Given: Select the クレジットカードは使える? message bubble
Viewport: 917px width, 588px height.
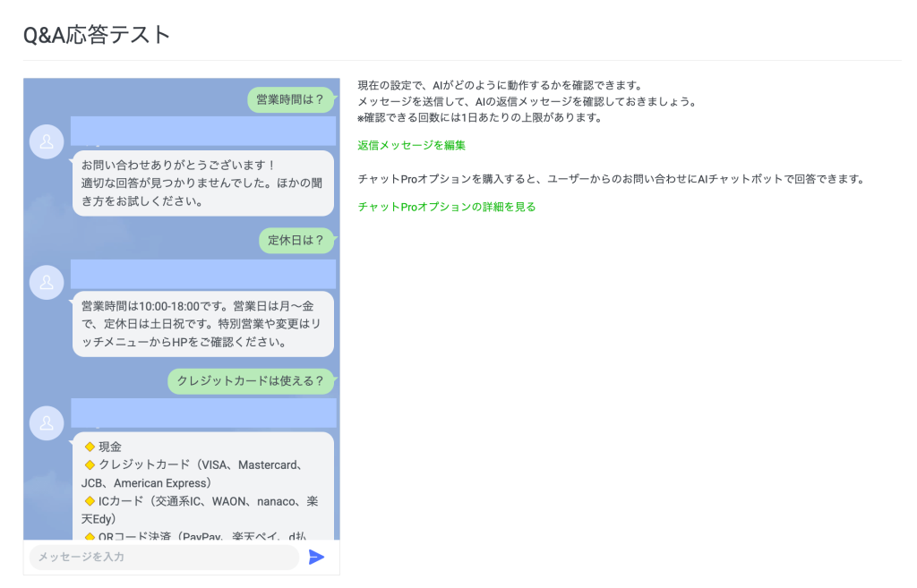Looking at the screenshot, I should coord(251,381).
